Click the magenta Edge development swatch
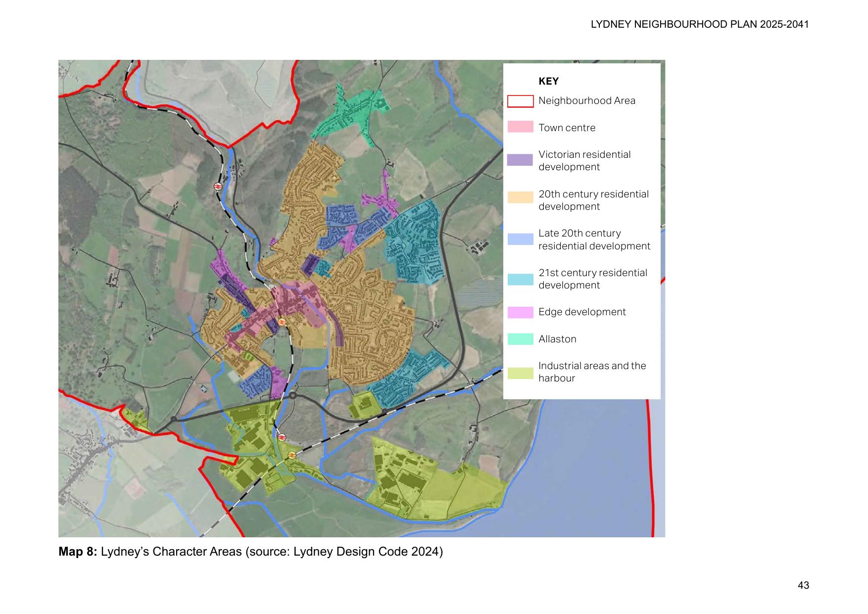The image size is (868, 614). 521,312
